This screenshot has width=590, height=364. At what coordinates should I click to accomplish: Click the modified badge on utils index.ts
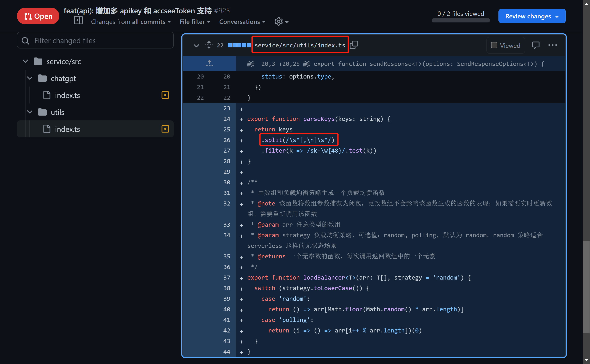click(165, 129)
